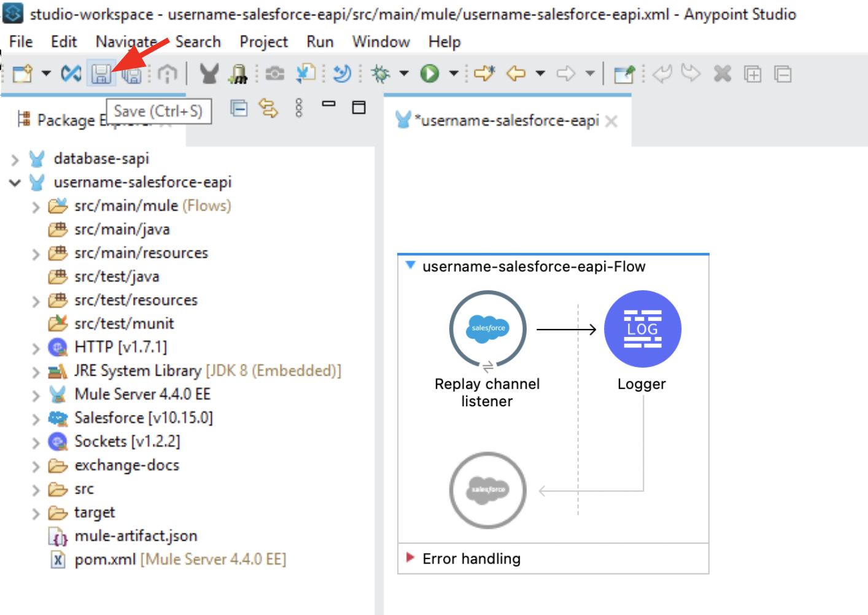Click the Expand All plus toolbar icon
Image resolution: width=868 pixels, height=615 pixels.
click(753, 74)
